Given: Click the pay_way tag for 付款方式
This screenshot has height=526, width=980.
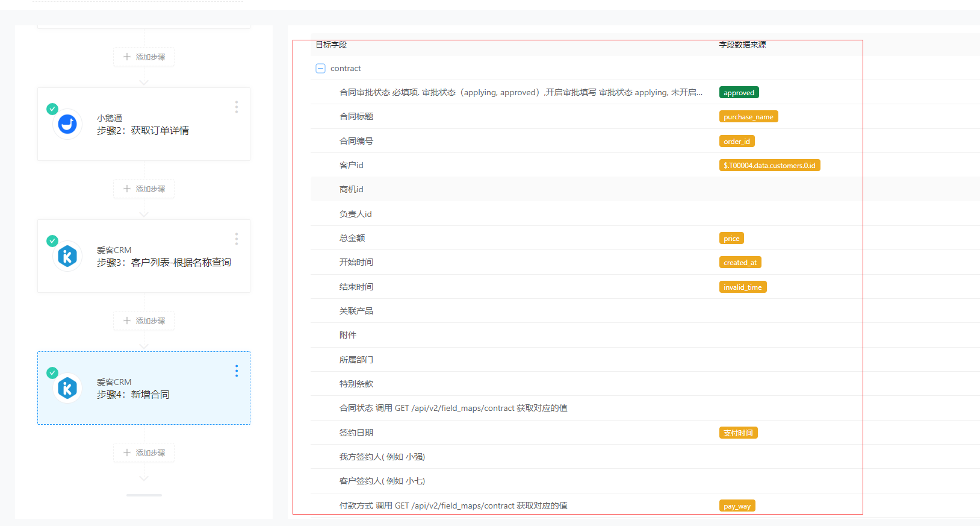Looking at the screenshot, I should (737, 506).
